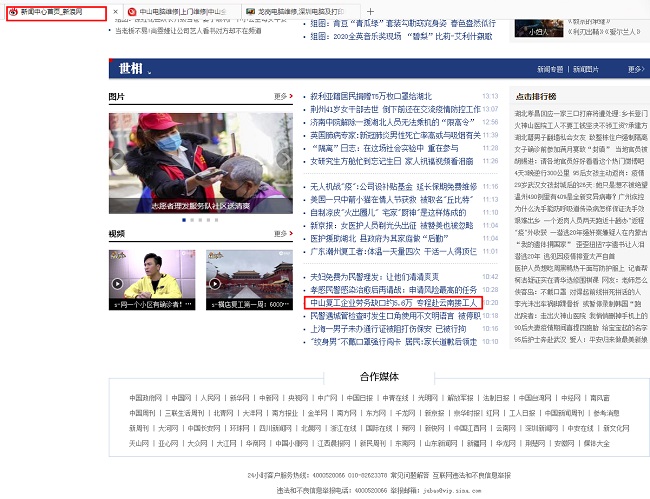Image resolution: width=650 pixels, height=499 pixels.
Task: Open 新闻专题 in the blue section bar
Action: (x=550, y=69)
